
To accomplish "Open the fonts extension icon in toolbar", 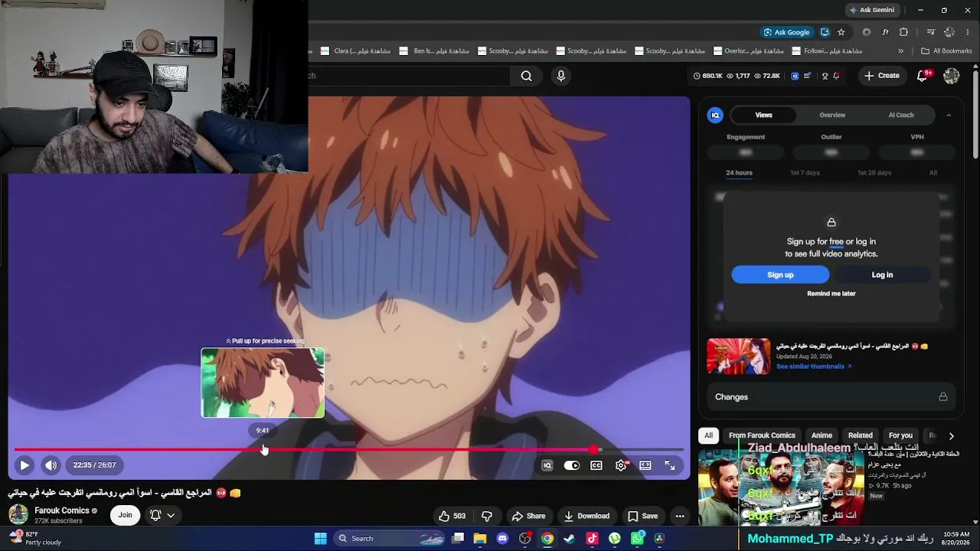I will pyautogui.click(x=885, y=32).
